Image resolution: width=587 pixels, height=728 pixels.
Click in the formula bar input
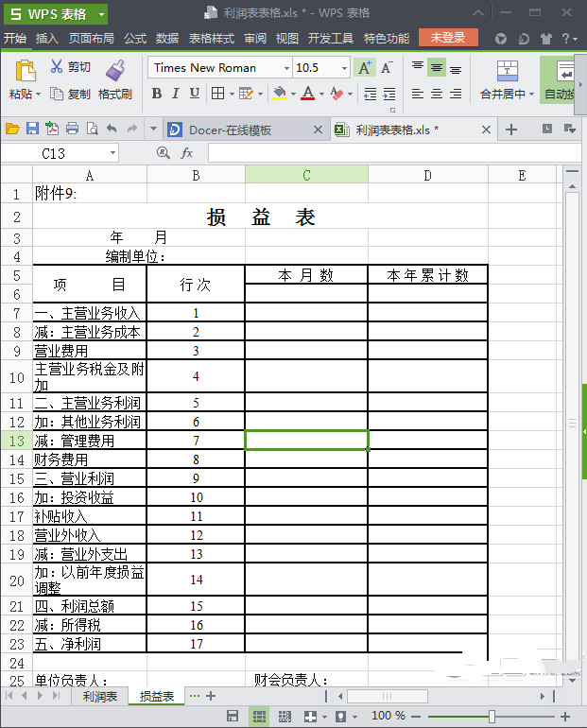(x=394, y=153)
